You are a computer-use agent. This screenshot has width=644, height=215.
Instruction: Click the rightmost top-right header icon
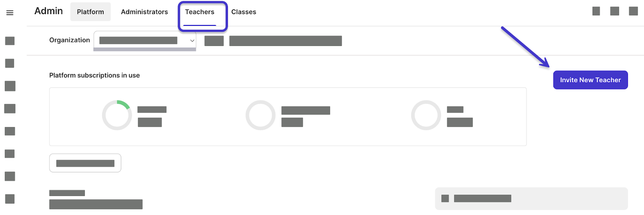(633, 11)
